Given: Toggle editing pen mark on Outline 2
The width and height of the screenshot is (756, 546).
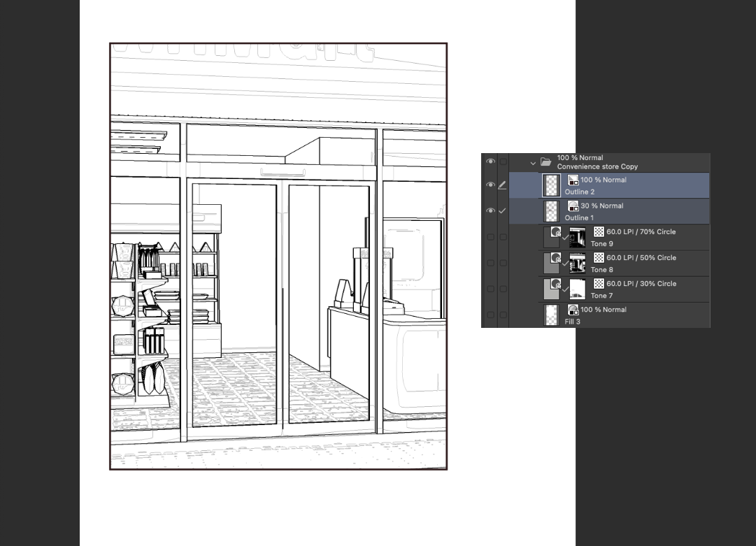Looking at the screenshot, I should pyautogui.click(x=502, y=185).
